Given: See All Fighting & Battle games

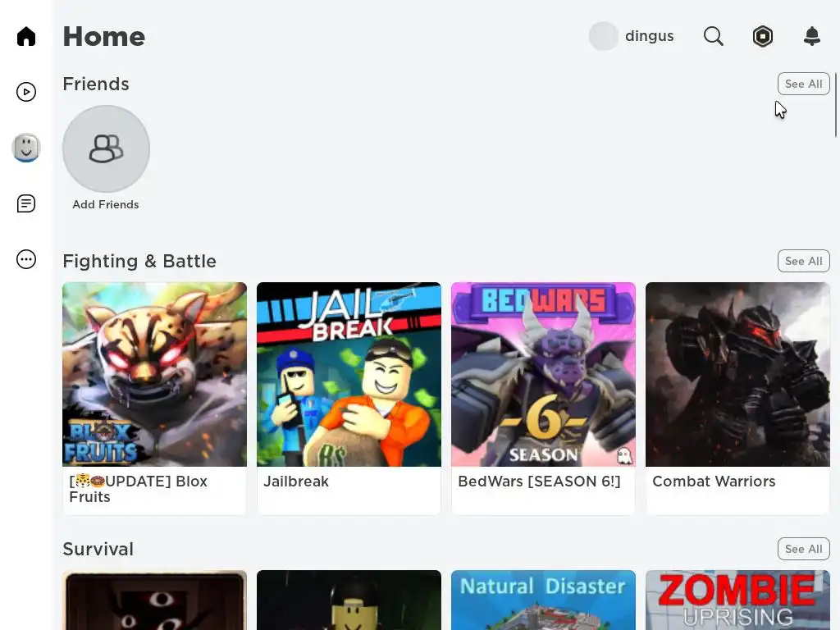Looking at the screenshot, I should pos(804,261).
